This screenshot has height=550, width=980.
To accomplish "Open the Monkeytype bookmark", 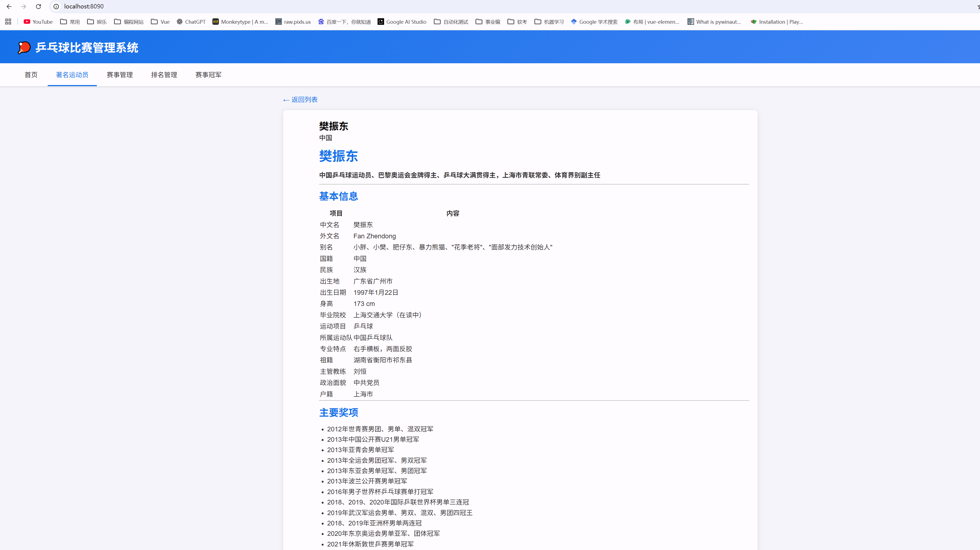I will pyautogui.click(x=240, y=22).
